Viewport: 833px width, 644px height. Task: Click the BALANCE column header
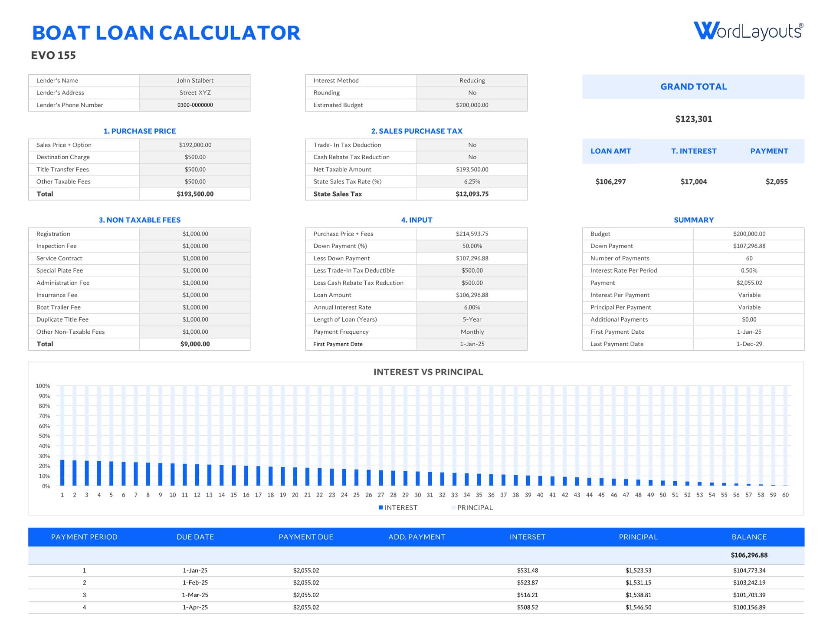pos(749,537)
